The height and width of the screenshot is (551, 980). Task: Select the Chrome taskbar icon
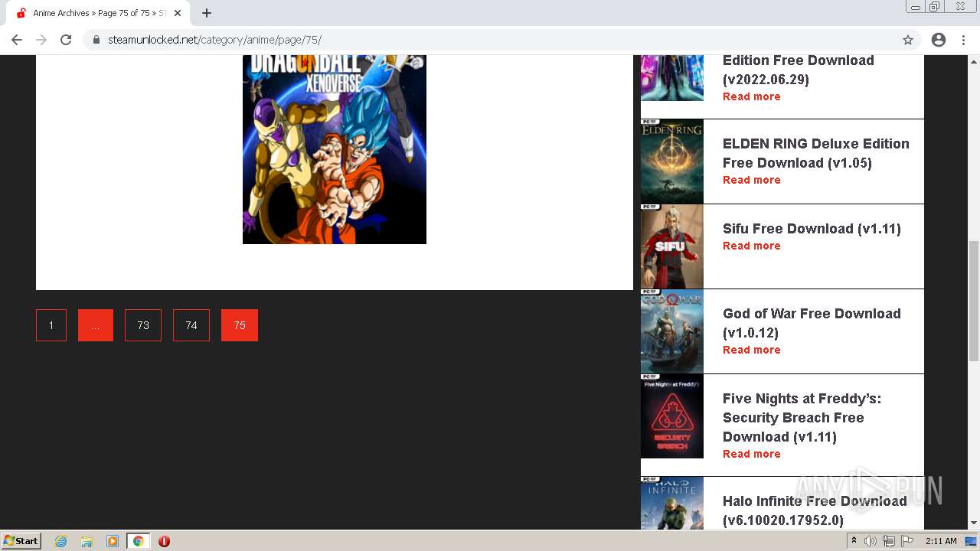tap(139, 541)
